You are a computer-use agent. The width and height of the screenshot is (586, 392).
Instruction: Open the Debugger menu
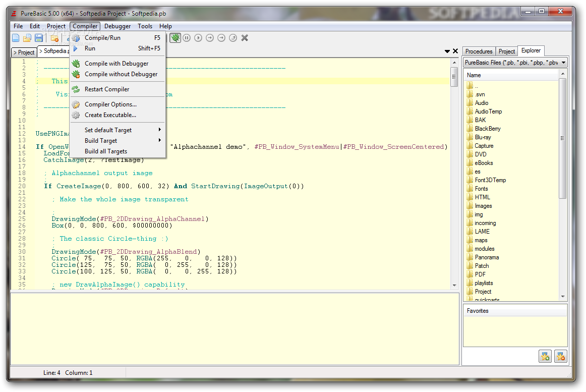118,26
